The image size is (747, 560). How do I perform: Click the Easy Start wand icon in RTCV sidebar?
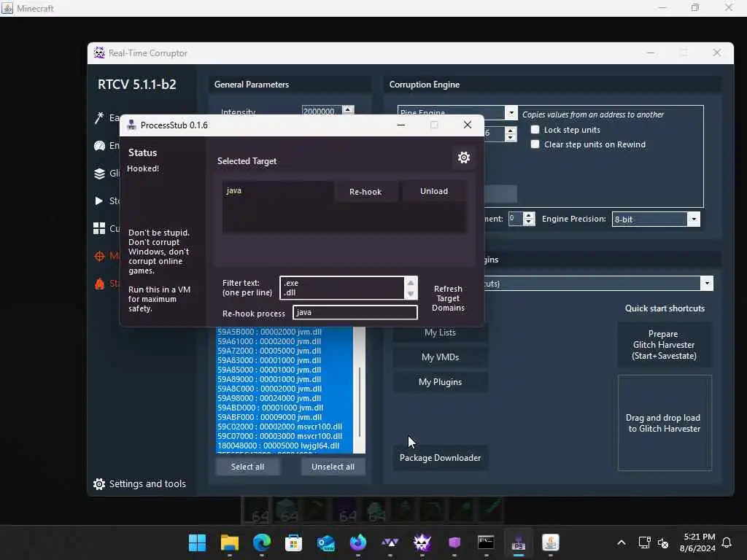pyautogui.click(x=99, y=117)
